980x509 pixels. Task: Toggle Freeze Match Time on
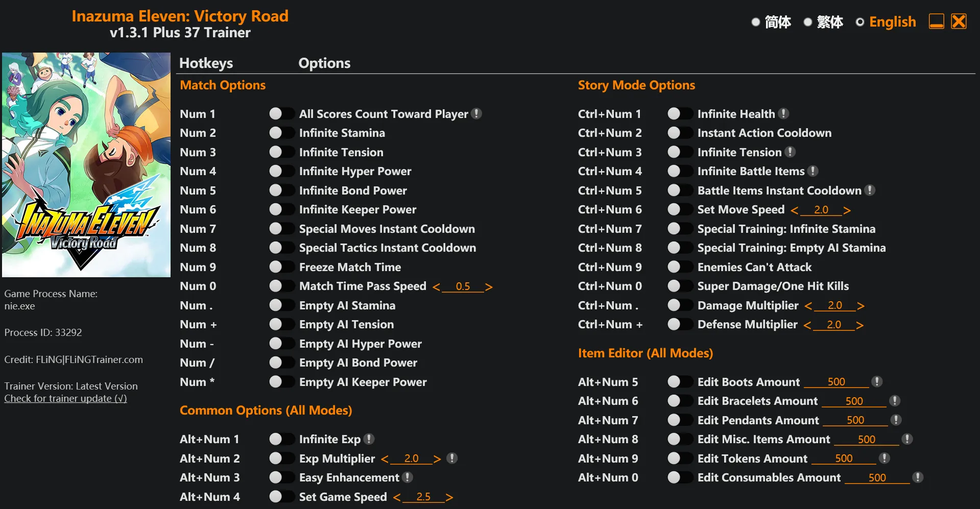pyautogui.click(x=281, y=267)
